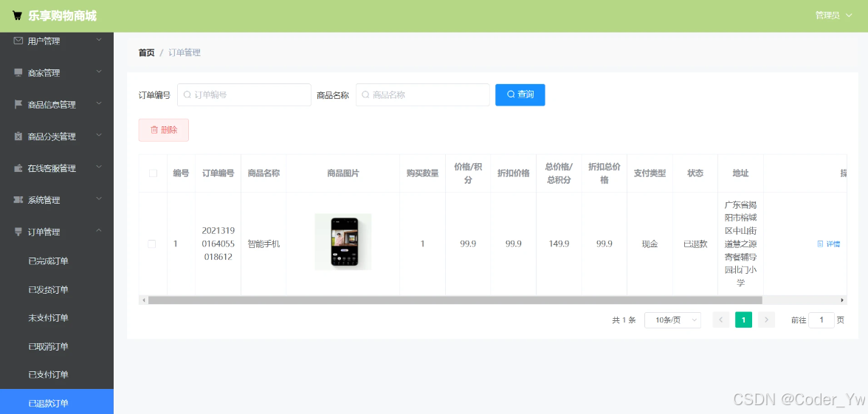This screenshot has height=414, width=868.
Task: Click the smartphone product thumbnail
Action: point(343,242)
